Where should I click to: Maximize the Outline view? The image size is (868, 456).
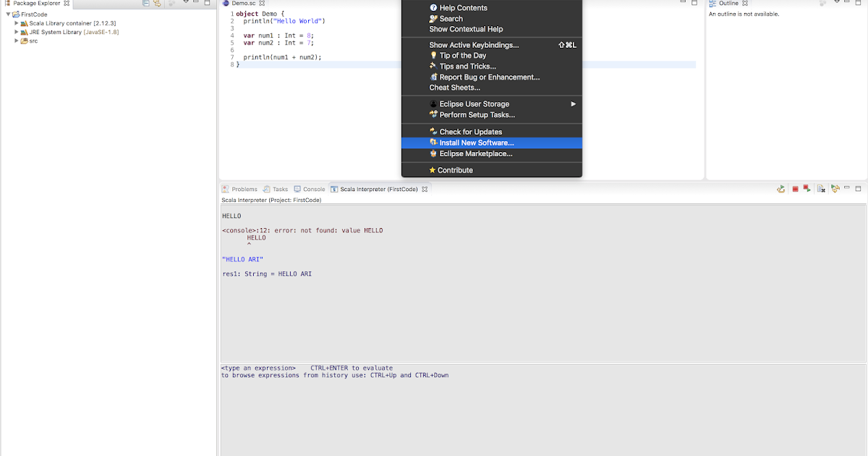pyautogui.click(x=859, y=4)
